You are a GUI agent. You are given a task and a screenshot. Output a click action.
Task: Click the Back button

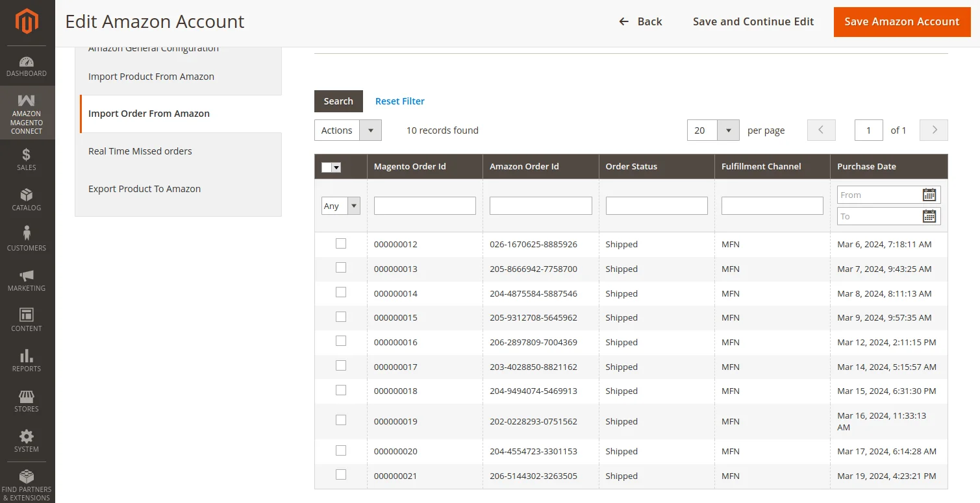coord(640,21)
